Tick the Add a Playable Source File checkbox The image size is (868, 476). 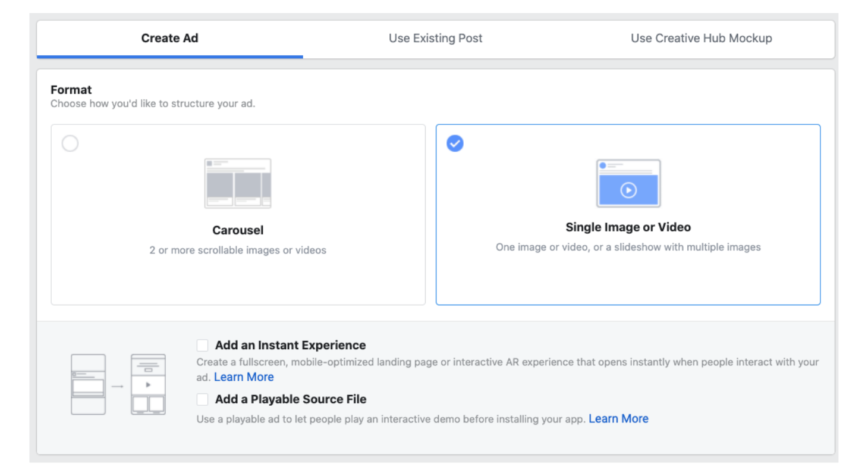[203, 399]
